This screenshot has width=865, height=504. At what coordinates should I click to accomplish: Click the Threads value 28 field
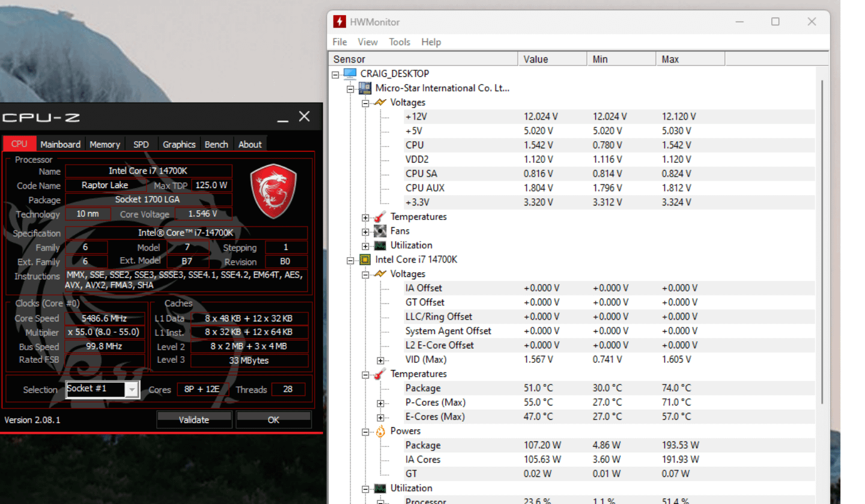(288, 389)
